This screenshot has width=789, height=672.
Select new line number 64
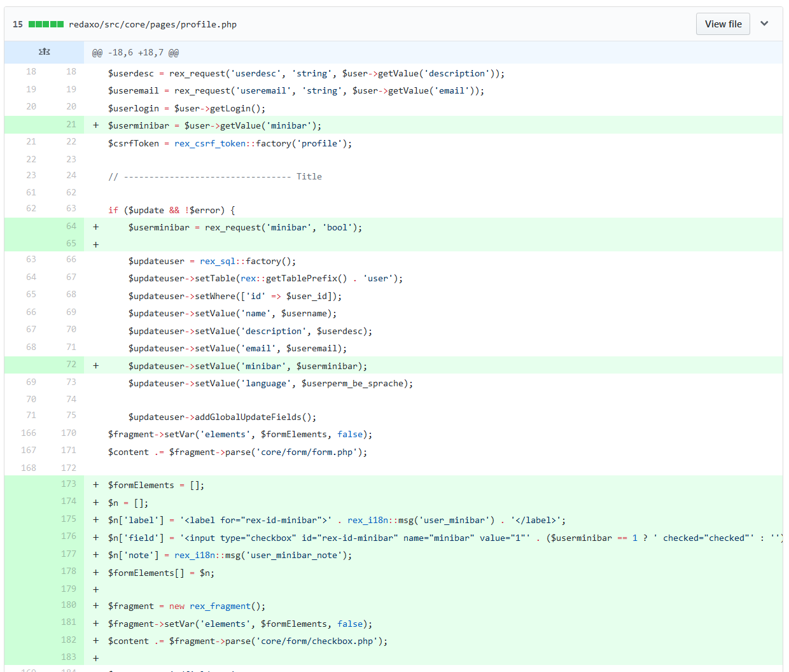(71, 227)
